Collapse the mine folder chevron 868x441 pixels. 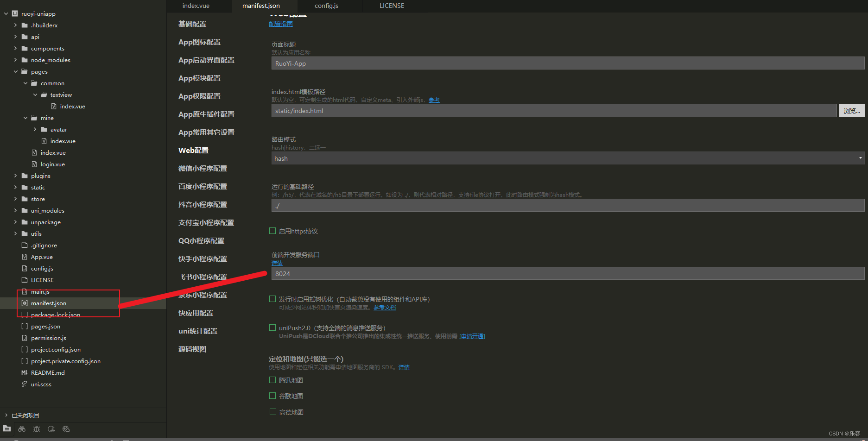[x=25, y=118]
